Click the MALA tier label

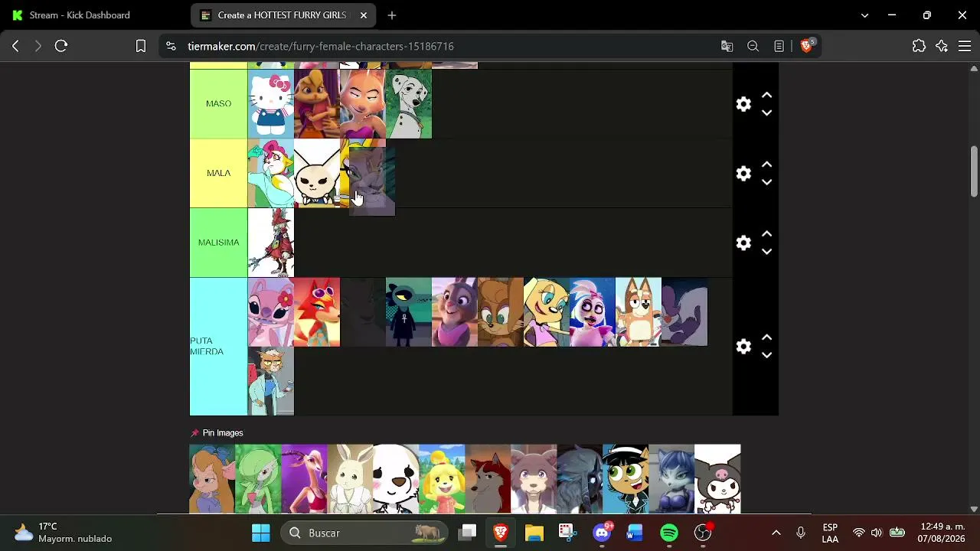(x=218, y=173)
